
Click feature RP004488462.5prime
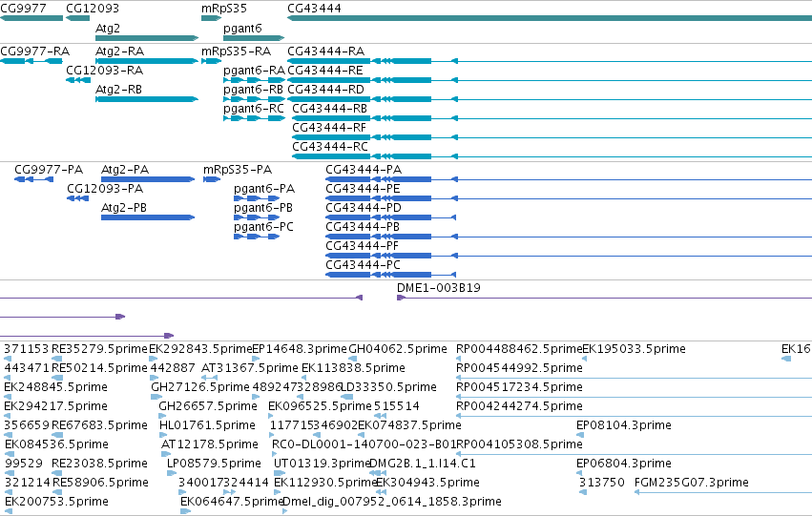tap(519, 349)
